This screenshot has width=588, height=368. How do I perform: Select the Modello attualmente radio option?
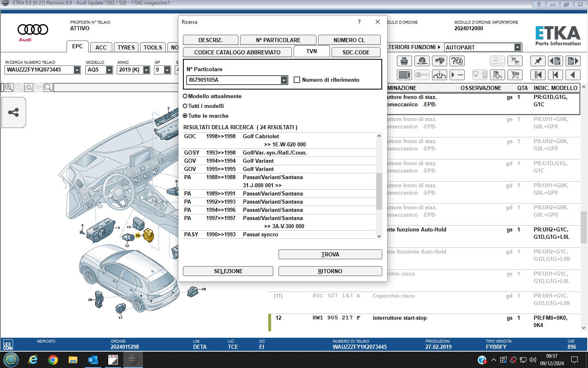coord(185,96)
